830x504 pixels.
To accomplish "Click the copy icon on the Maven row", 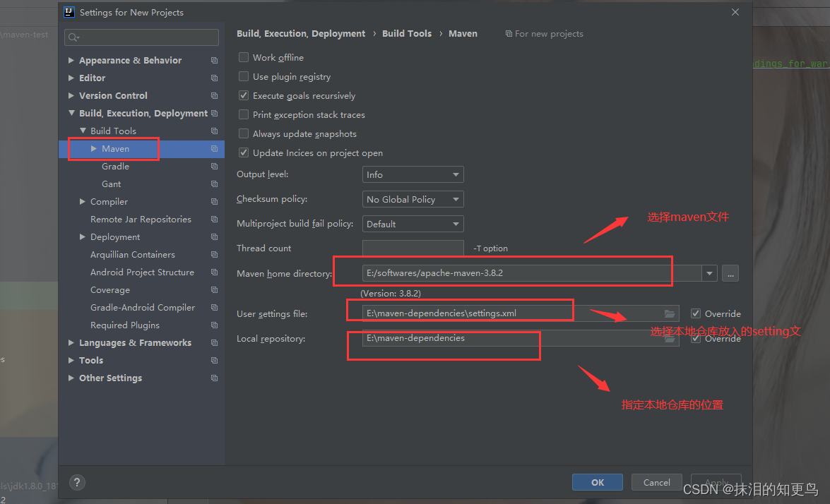I will click(214, 149).
